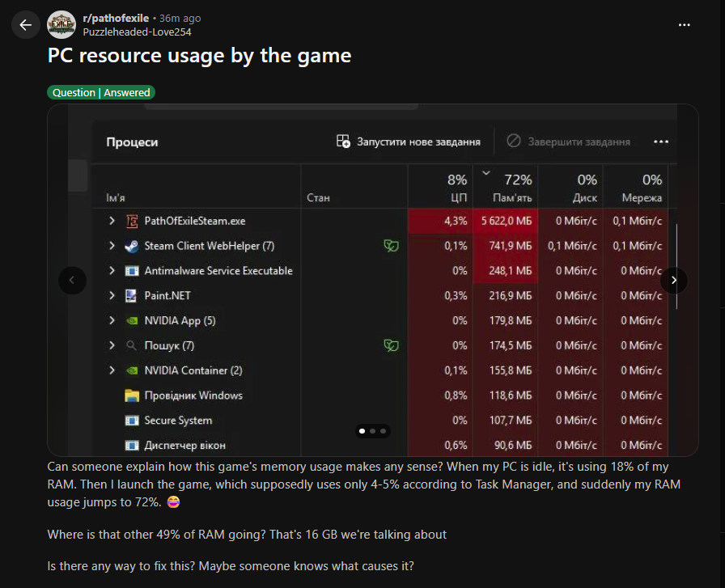Click the Steam Client WebHelper icon

click(132, 246)
